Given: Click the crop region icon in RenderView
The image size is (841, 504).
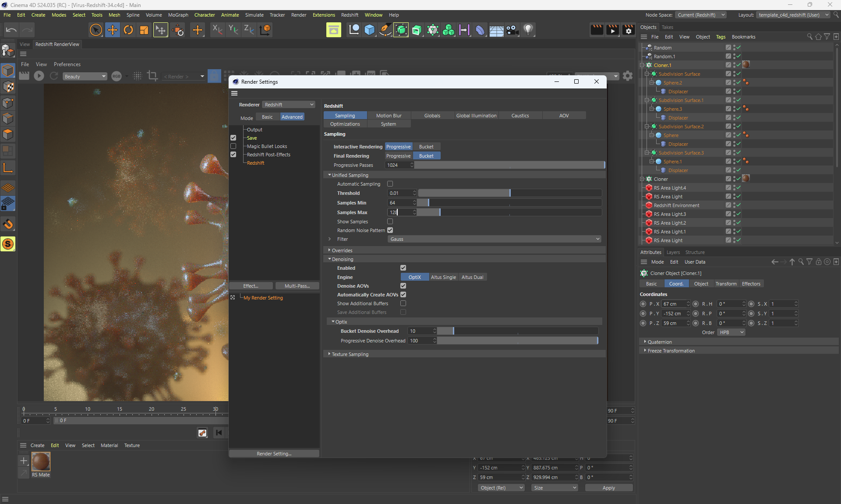Looking at the screenshot, I should click(x=152, y=76).
